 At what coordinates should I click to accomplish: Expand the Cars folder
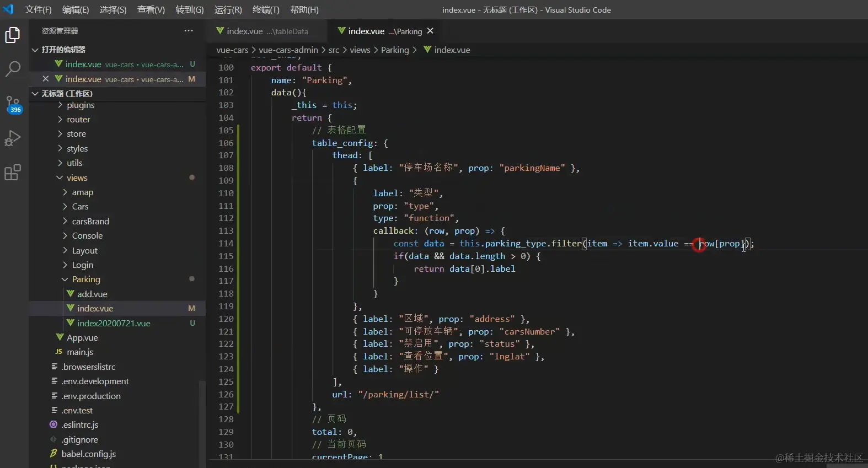tap(65, 206)
